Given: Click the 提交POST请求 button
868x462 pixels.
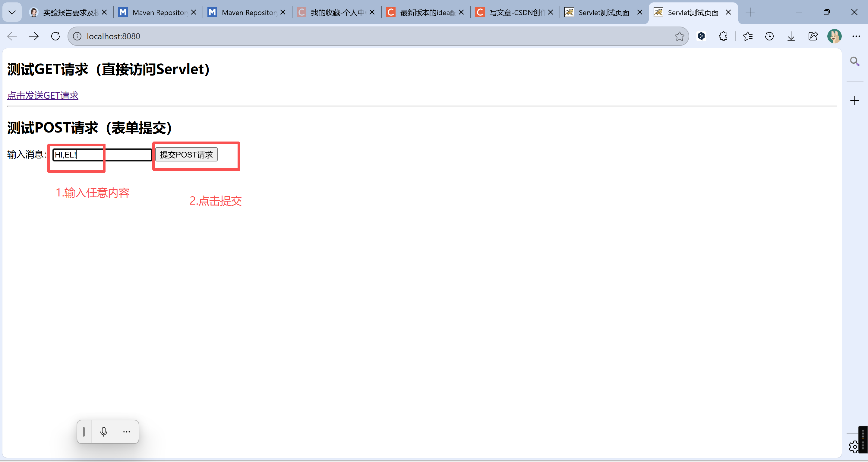Looking at the screenshot, I should (x=186, y=155).
